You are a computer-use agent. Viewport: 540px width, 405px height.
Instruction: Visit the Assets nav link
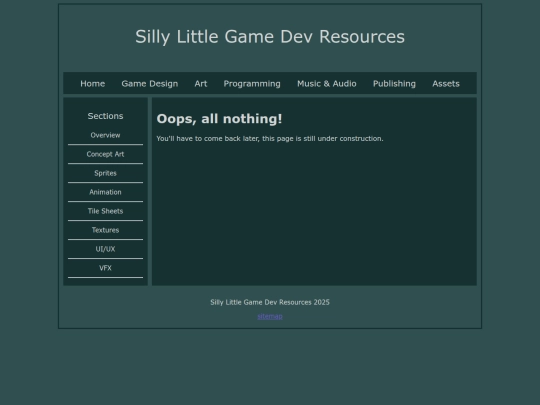point(446,84)
